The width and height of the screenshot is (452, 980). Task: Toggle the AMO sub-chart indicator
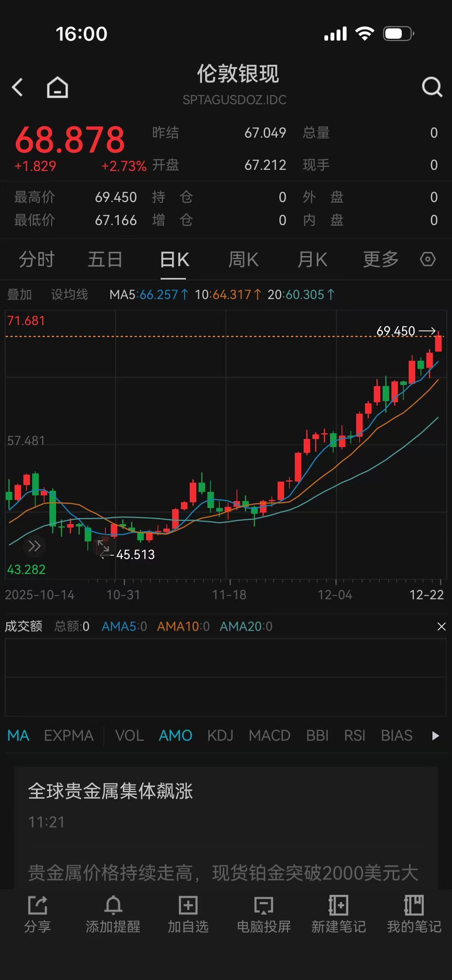(175, 735)
